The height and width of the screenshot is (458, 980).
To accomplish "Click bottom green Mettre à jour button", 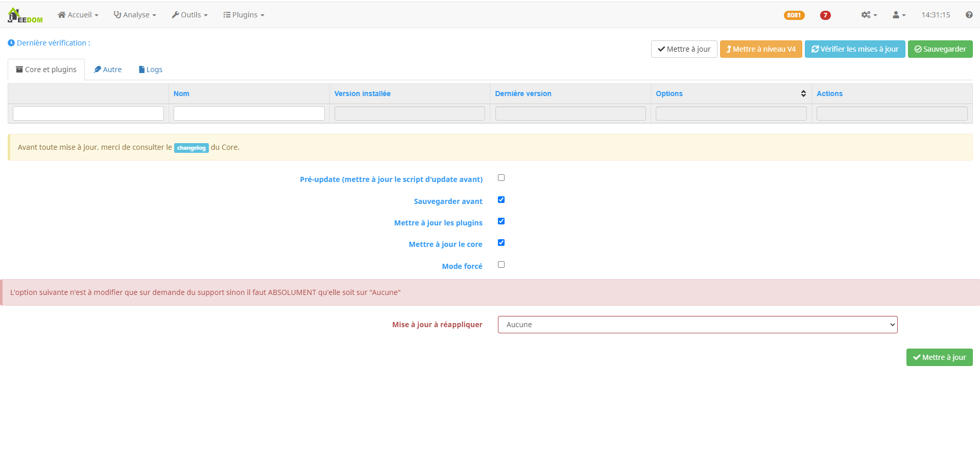I will [940, 357].
